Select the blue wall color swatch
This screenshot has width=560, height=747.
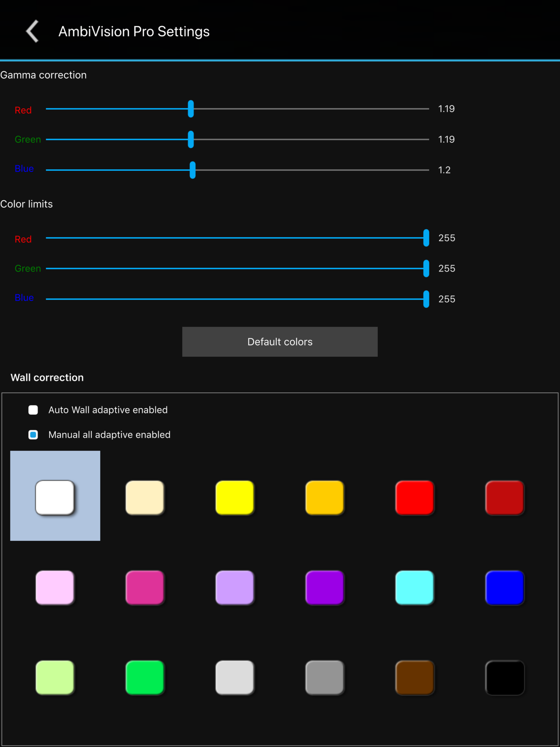[x=505, y=587]
